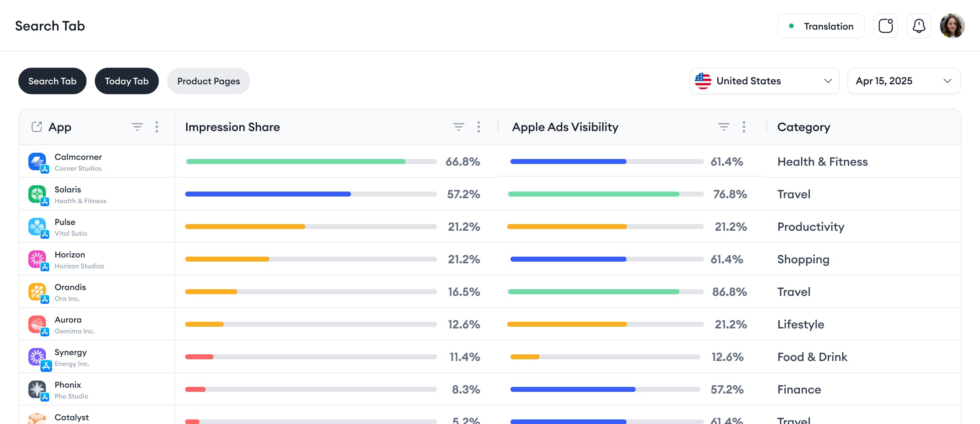The width and height of the screenshot is (980, 424).
Task: Open the Product Pages tab
Action: [x=208, y=81]
